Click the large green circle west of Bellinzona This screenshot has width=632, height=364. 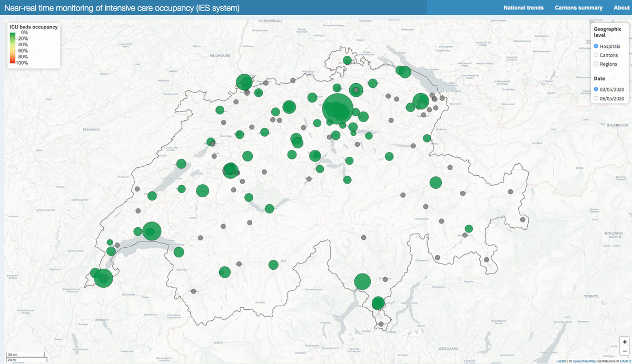pos(362,282)
